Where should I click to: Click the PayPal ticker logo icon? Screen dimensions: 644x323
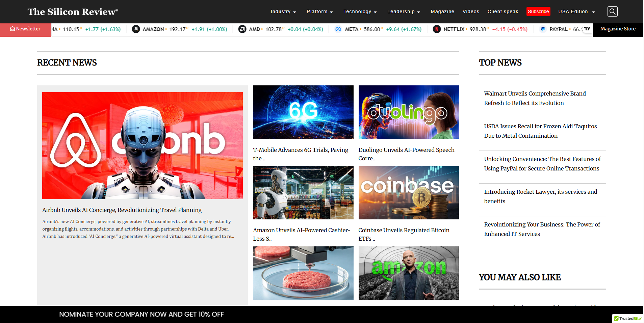543,29
